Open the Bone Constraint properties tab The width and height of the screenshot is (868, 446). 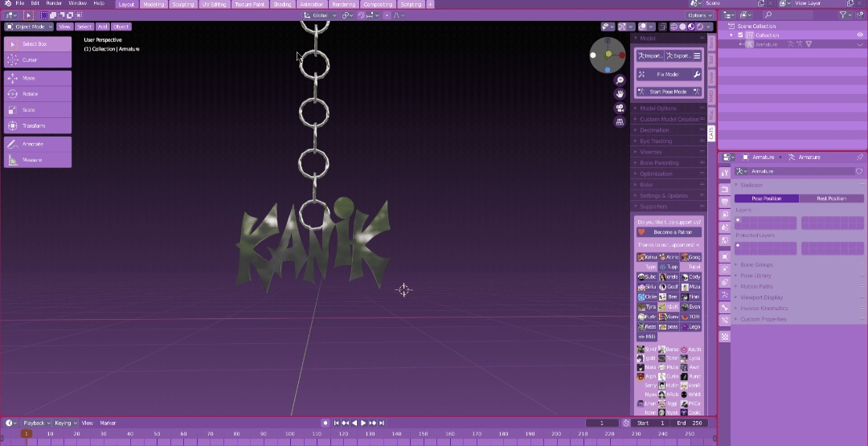pos(725,321)
